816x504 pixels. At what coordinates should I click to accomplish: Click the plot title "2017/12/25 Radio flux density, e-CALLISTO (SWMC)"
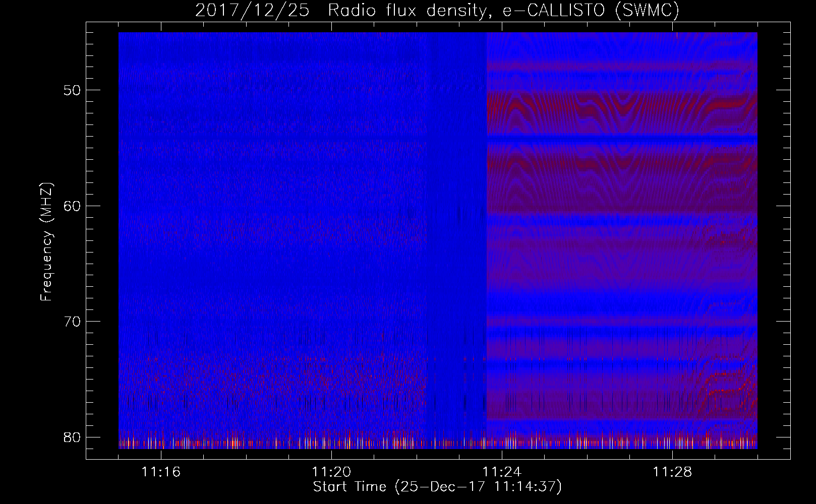(437, 10)
